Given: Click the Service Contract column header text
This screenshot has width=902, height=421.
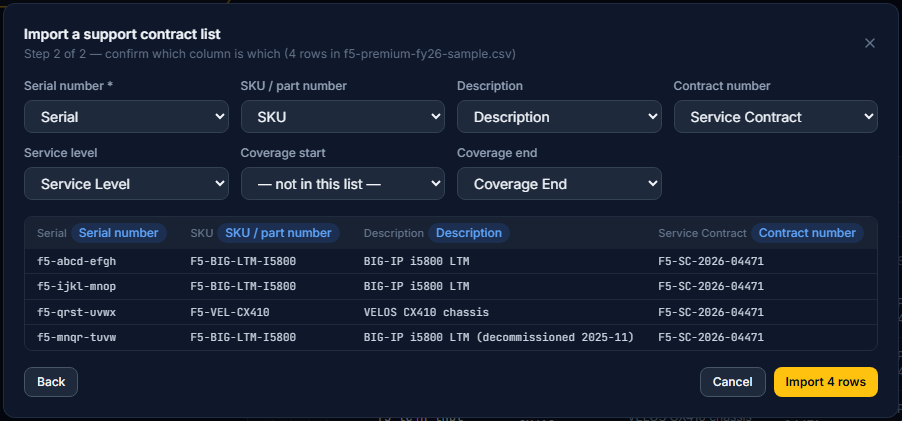Looking at the screenshot, I should [702, 233].
